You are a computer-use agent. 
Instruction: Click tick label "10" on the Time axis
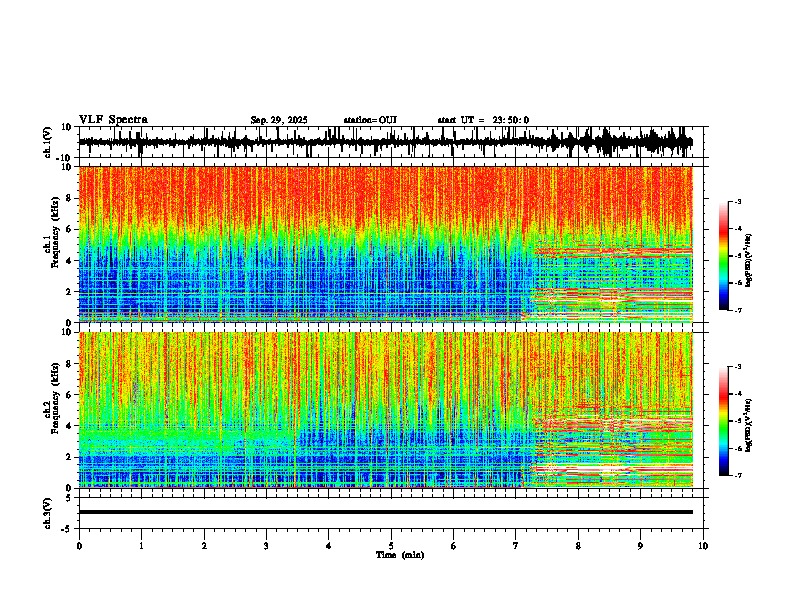click(x=703, y=546)
